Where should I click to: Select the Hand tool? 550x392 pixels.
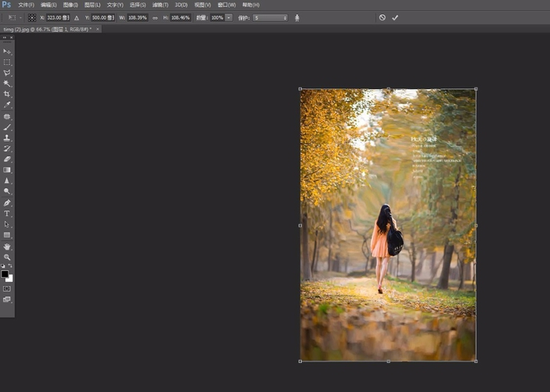(x=7, y=246)
